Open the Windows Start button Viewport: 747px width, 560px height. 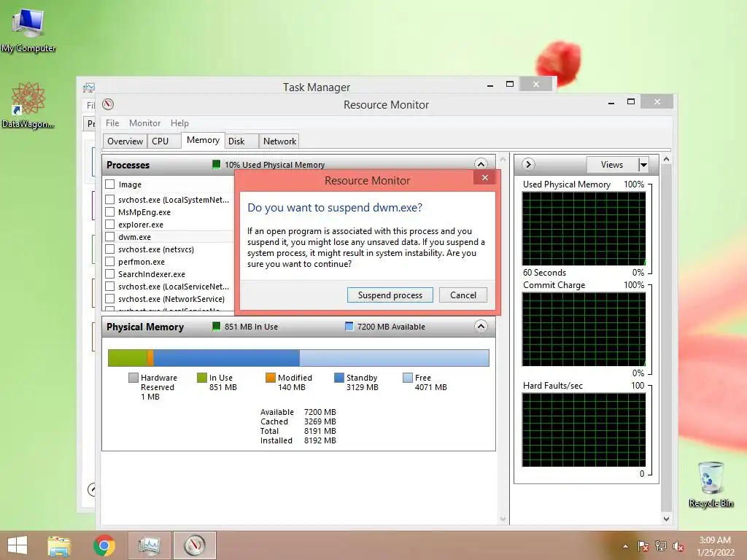(18, 545)
